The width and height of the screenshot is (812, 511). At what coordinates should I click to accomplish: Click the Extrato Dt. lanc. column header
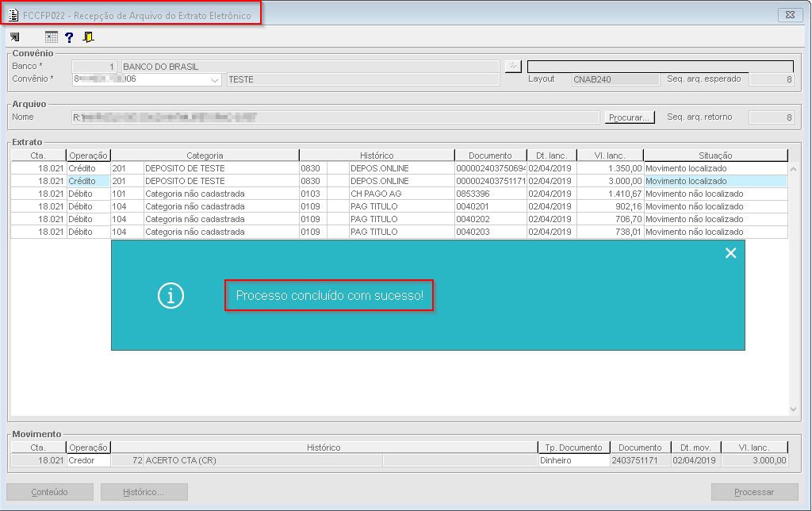pyautogui.click(x=552, y=156)
